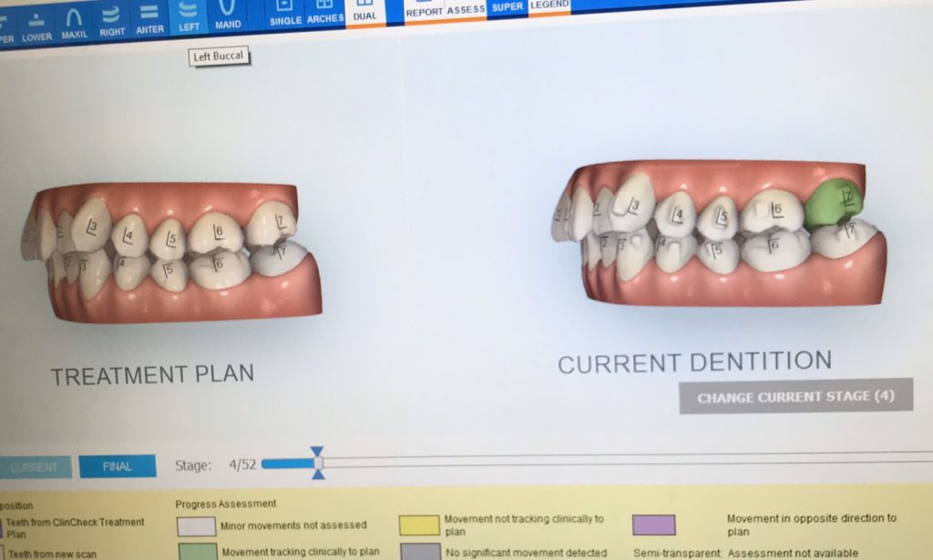Select the MAXIL occlusal view icon
Image resolution: width=933 pixels, height=560 pixels.
75,24
